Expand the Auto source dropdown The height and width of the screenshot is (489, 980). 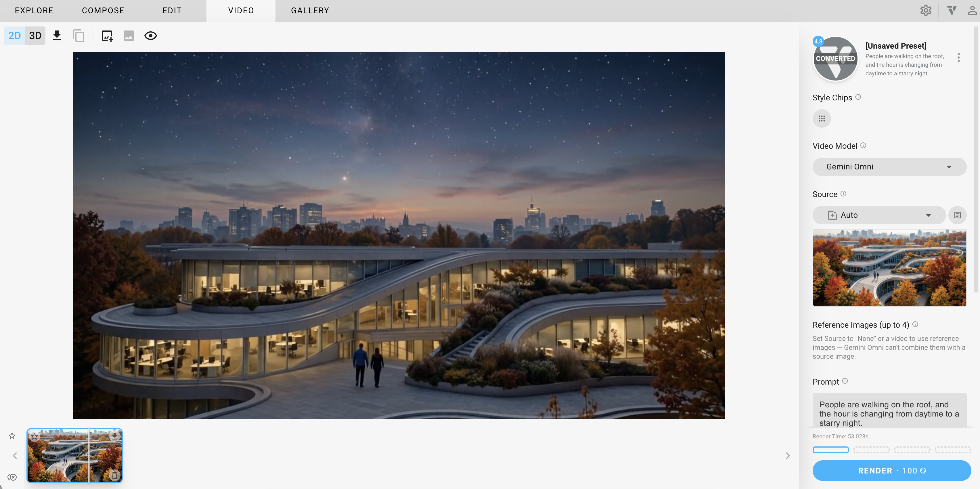tap(879, 215)
